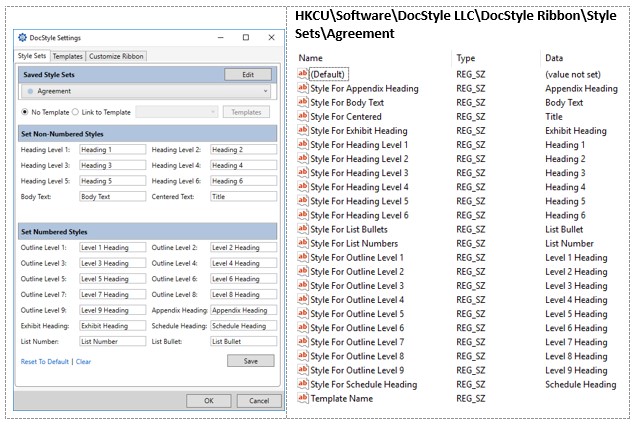Click the Outline Level 9 input field
This screenshot has width=639, height=427.
pos(112,310)
